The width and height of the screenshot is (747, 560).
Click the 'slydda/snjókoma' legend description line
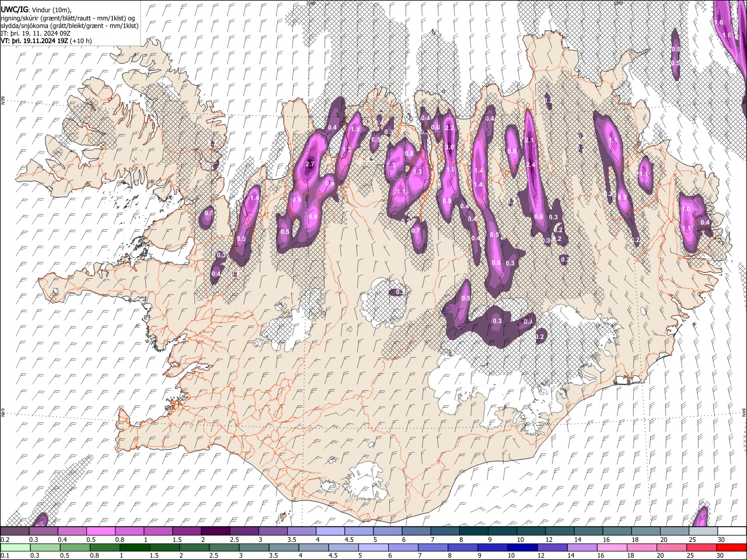69,26
